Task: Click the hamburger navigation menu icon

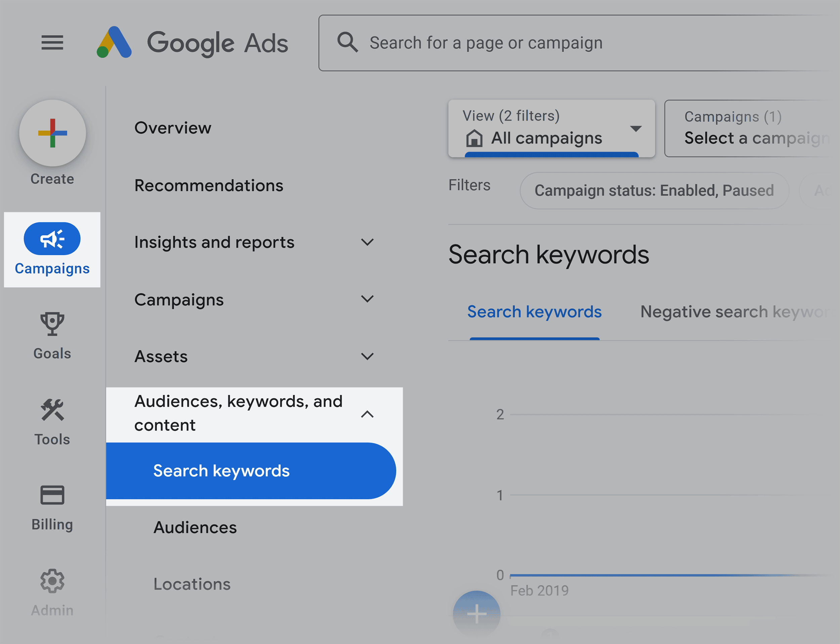Action: pos(52,43)
